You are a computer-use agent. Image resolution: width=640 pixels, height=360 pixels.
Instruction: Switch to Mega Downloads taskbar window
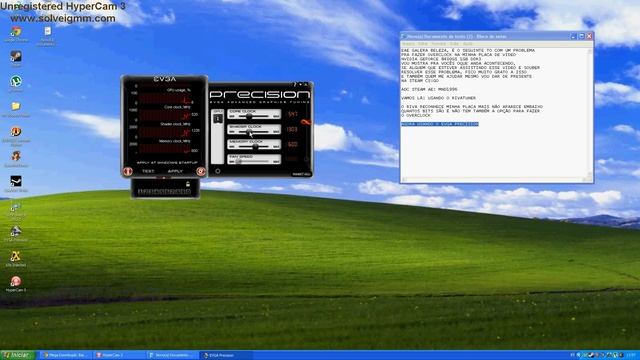(x=65, y=355)
